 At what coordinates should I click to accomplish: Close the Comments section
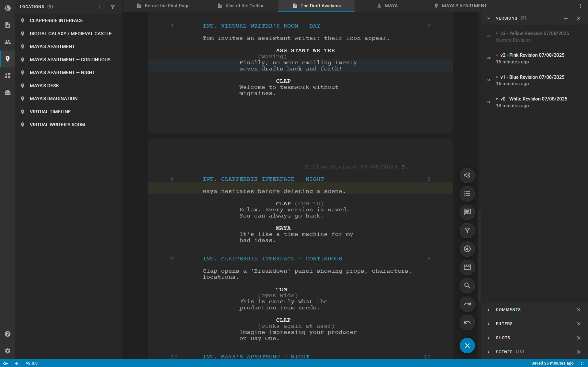(x=579, y=310)
